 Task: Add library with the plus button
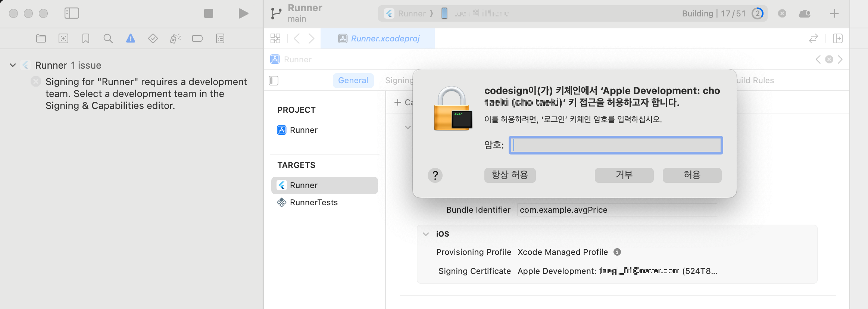click(834, 13)
